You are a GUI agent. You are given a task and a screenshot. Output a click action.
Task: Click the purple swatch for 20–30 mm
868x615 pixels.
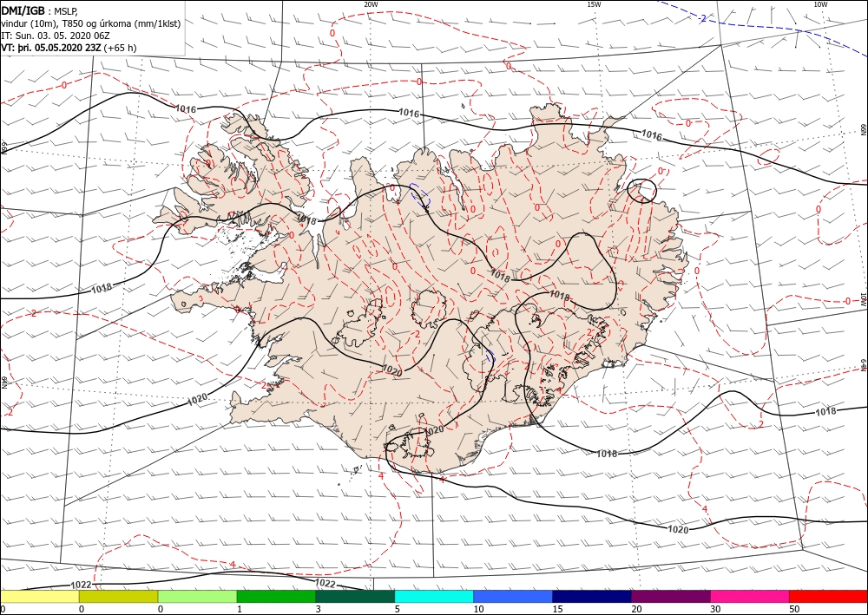click(x=671, y=596)
